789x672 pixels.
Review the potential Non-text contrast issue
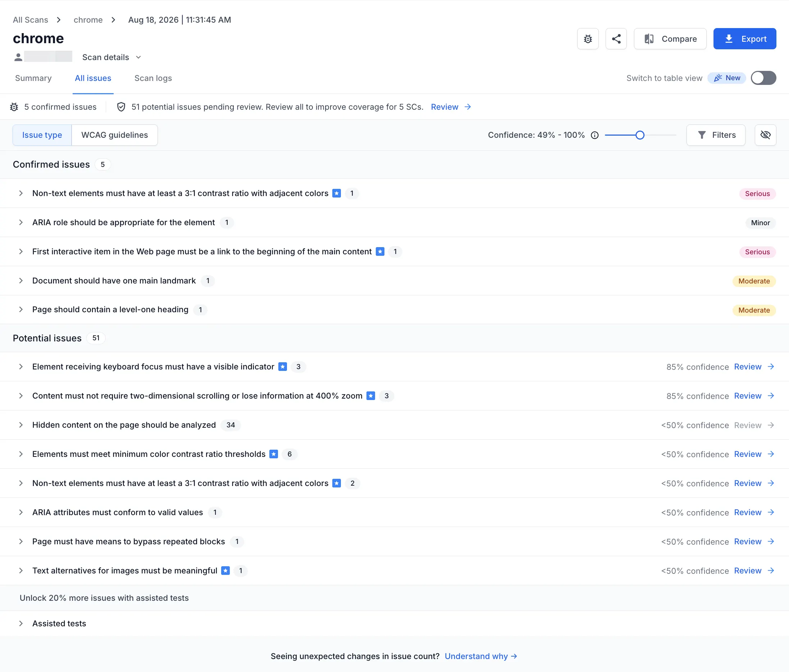pos(754,483)
